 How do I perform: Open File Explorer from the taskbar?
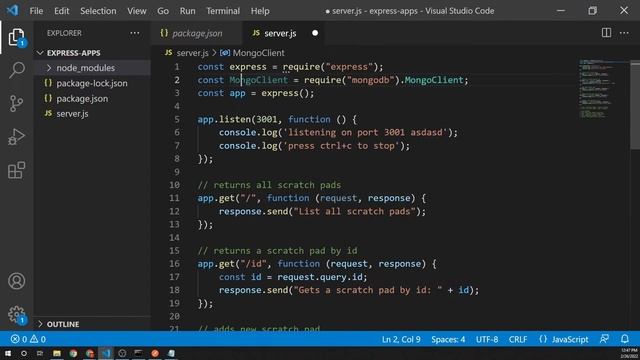pyautogui.click(x=57, y=353)
